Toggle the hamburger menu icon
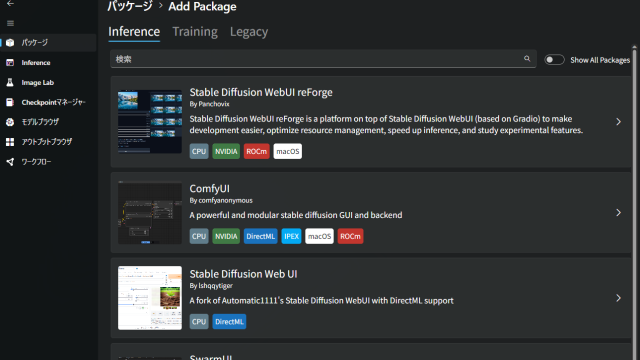The height and width of the screenshot is (360, 640). [x=10, y=23]
